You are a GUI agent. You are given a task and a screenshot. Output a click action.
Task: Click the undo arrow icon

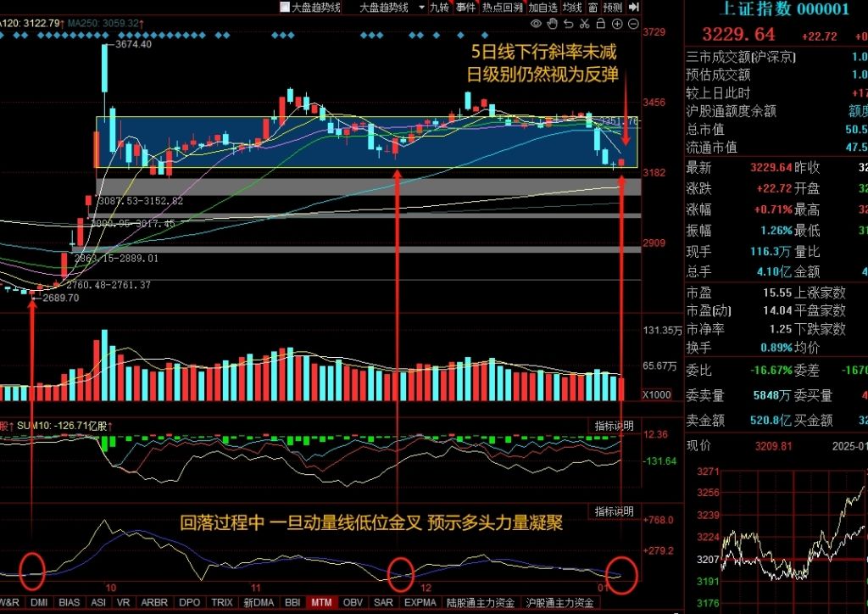pyautogui.click(x=569, y=24)
